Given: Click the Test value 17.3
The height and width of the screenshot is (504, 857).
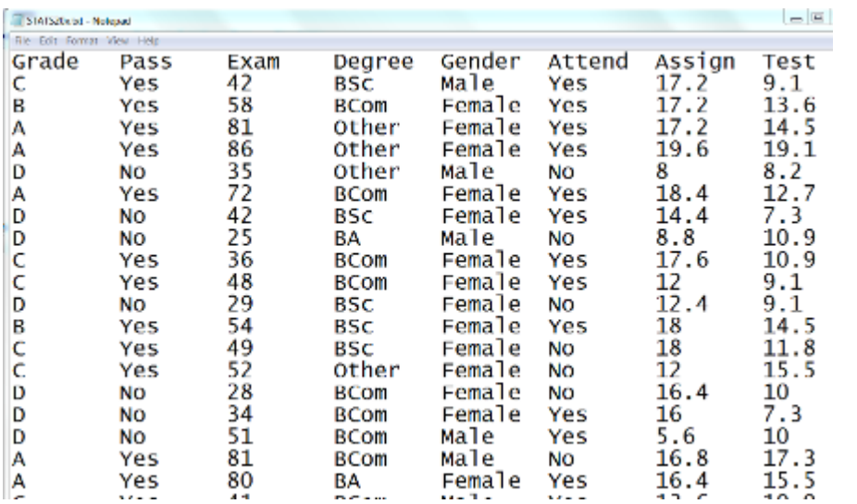Looking at the screenshot, I should (789, 458).
